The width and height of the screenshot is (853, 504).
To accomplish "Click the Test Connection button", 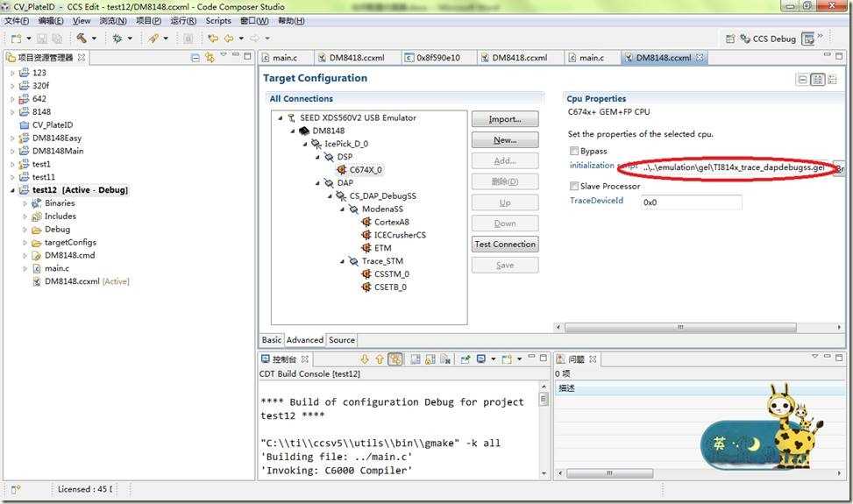I will [x=505, y=245].
